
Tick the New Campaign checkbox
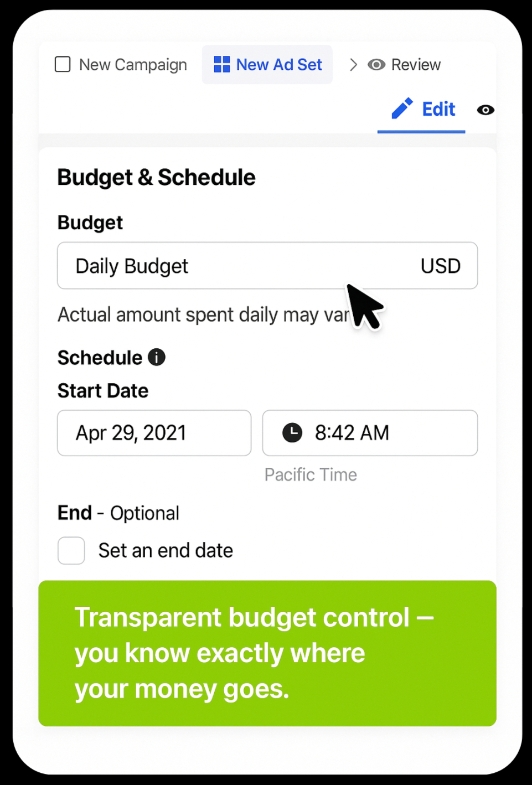(x=63, y=64)
